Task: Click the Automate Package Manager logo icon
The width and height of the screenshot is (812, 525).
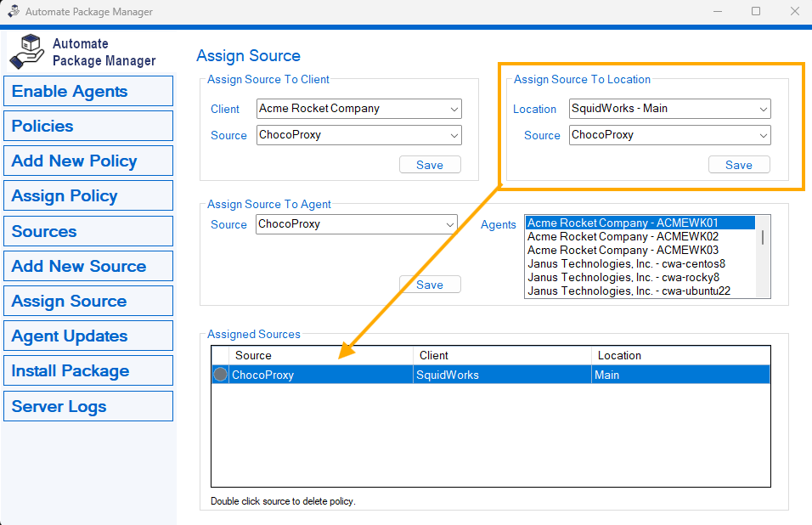Action: pyautogui.click(x=26, y=51)
